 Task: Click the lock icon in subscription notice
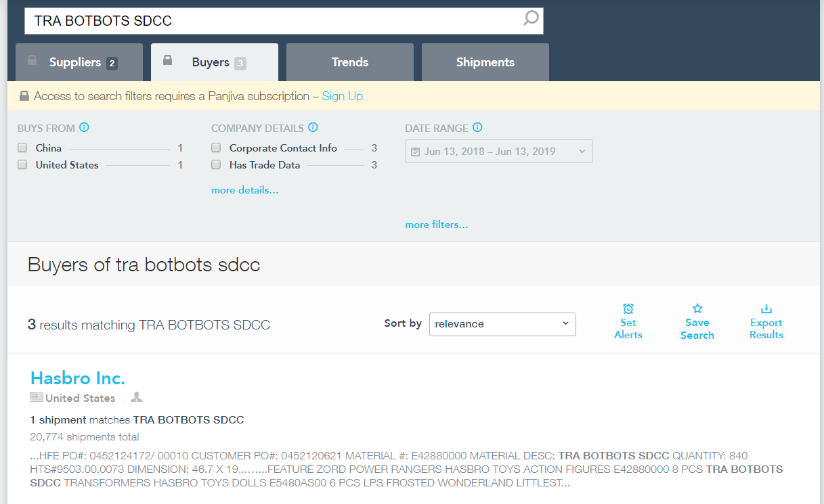coord(24,96)
